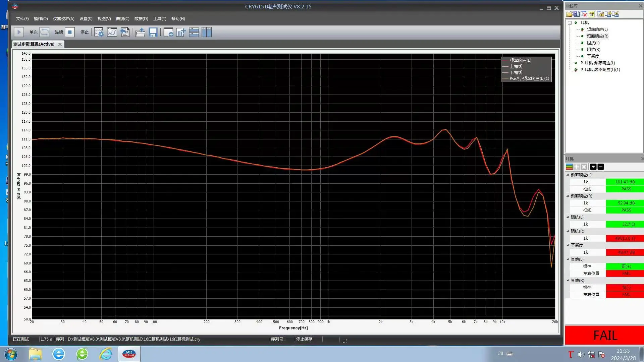Collapse the 频率响应(L) results group
The width and height of the screenshot is (644, 362).
click(568, 175)
